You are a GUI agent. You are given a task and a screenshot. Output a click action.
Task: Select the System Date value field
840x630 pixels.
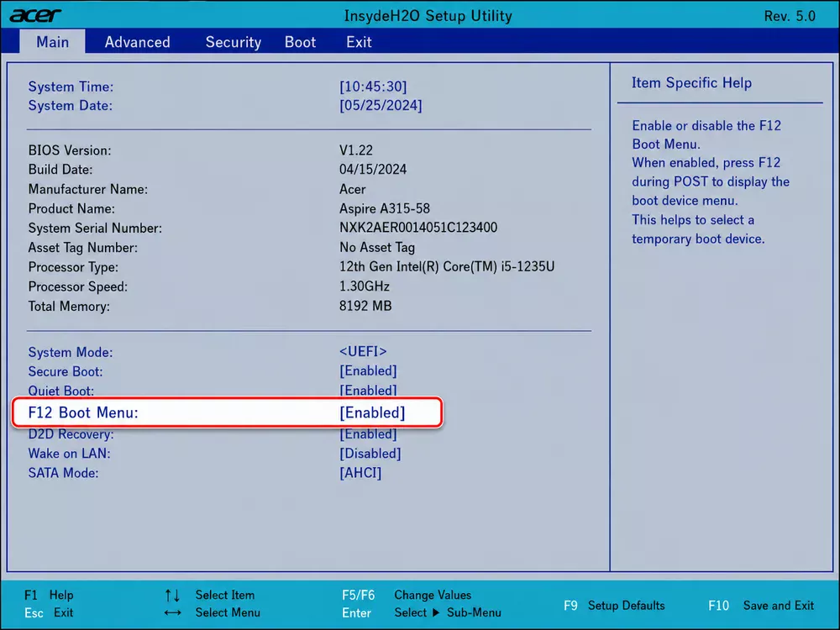click(381, 106)
